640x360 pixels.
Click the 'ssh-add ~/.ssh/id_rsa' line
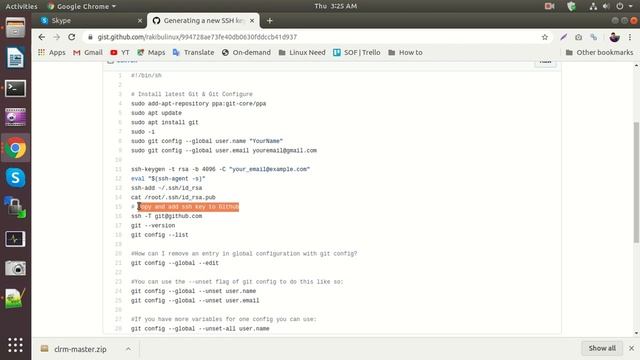click(167, 188)
